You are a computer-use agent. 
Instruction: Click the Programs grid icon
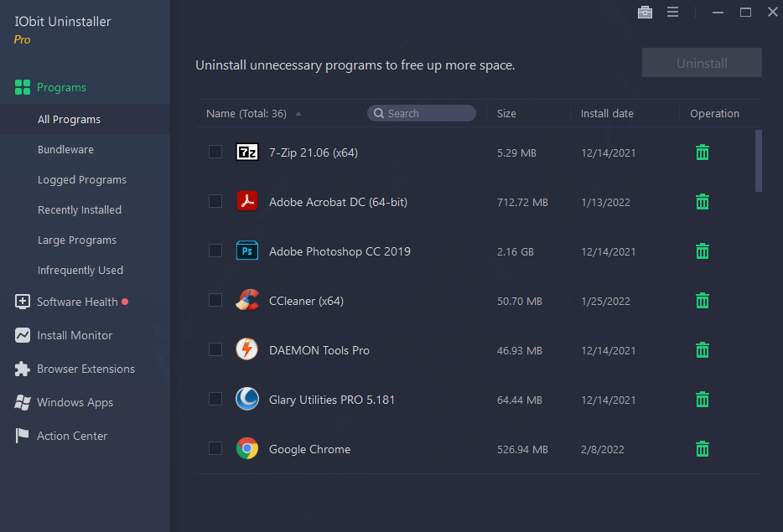23,87
